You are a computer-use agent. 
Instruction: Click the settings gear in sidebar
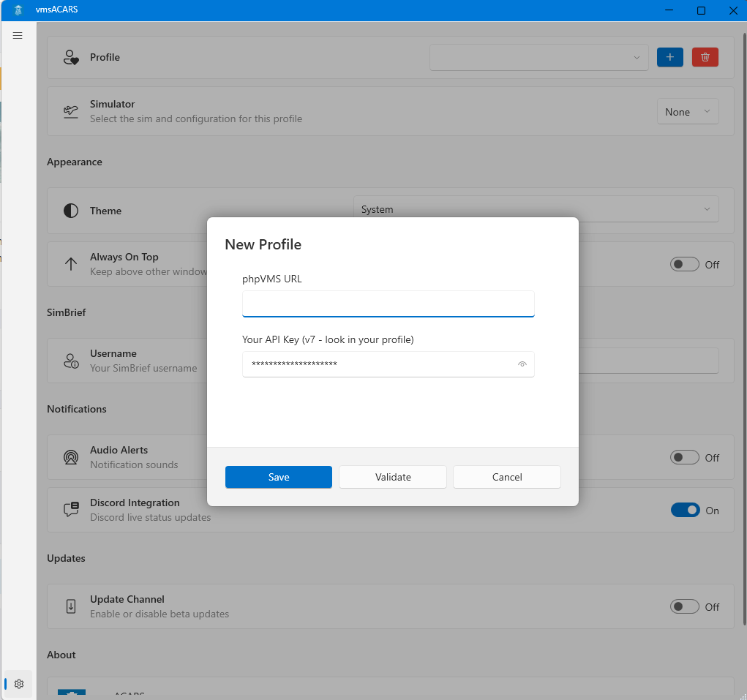click(19, 684)
